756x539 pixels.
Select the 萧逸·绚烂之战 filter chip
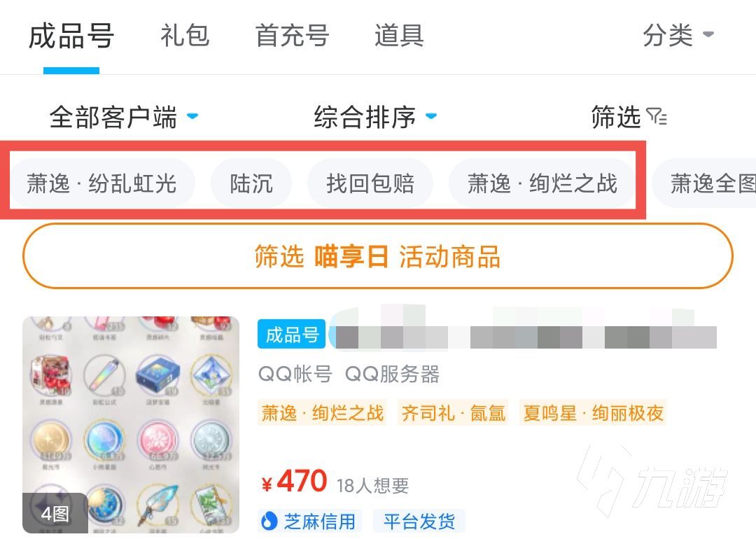click(x=542, y=183)
